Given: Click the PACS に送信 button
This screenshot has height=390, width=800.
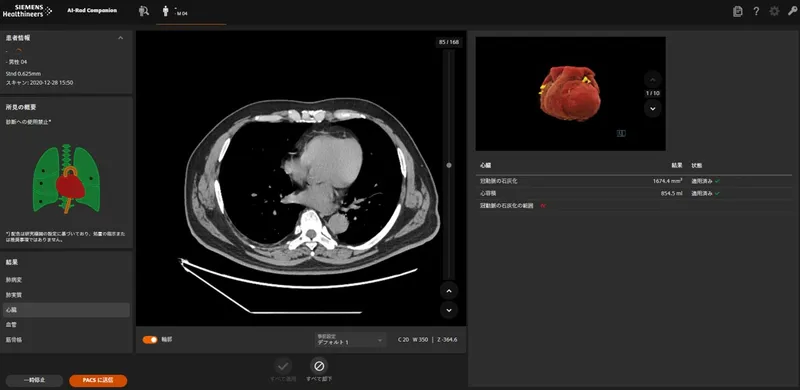Looking at the screenshot, I should 98,380.
